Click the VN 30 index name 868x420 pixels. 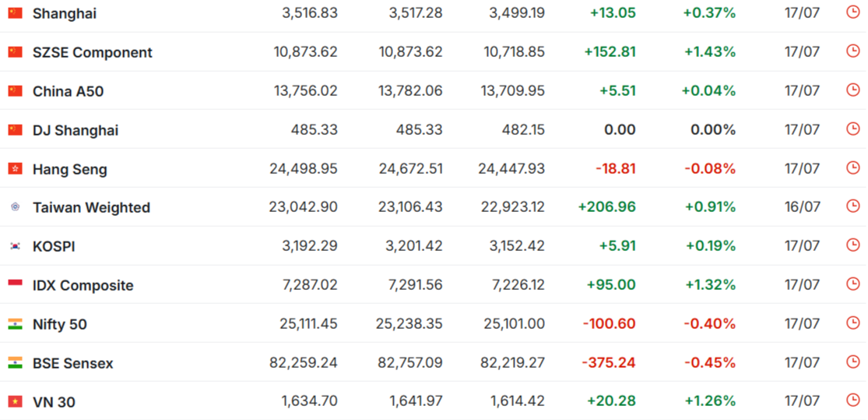point(54,402)
